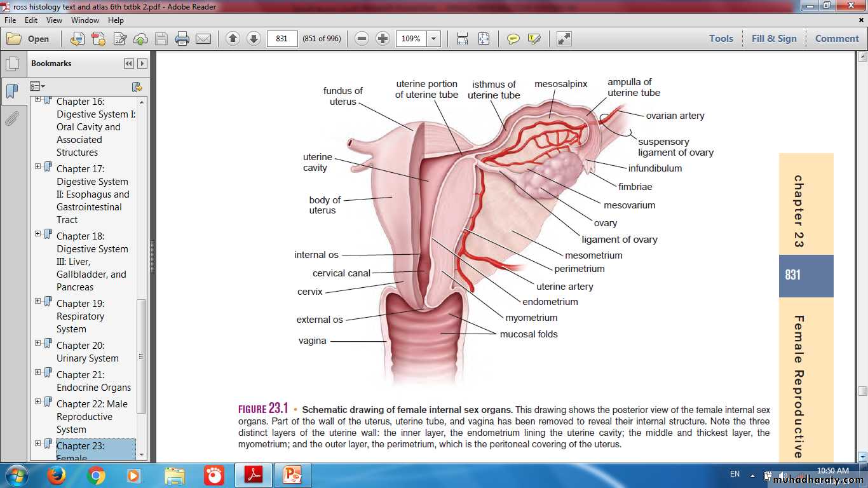Zoom in with the plus button
868x488 pixels.
[x=383, y=39]
